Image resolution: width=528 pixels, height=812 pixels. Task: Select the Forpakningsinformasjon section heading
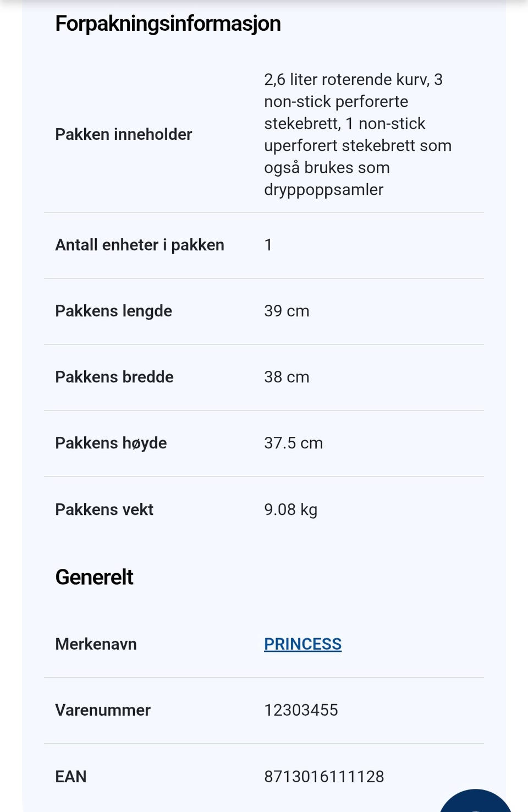coord(168,24)
